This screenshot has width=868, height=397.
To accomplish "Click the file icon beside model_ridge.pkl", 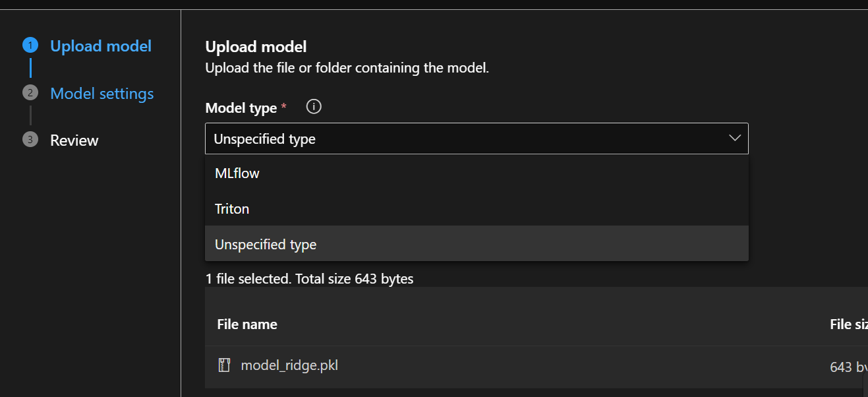I will click(224, 365).
